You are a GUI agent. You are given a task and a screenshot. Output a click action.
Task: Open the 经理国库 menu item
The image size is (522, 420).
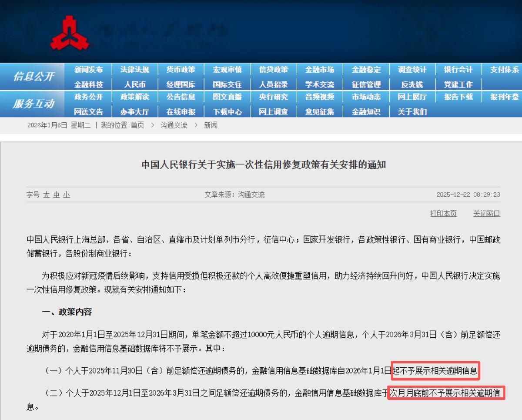[181, 84]
